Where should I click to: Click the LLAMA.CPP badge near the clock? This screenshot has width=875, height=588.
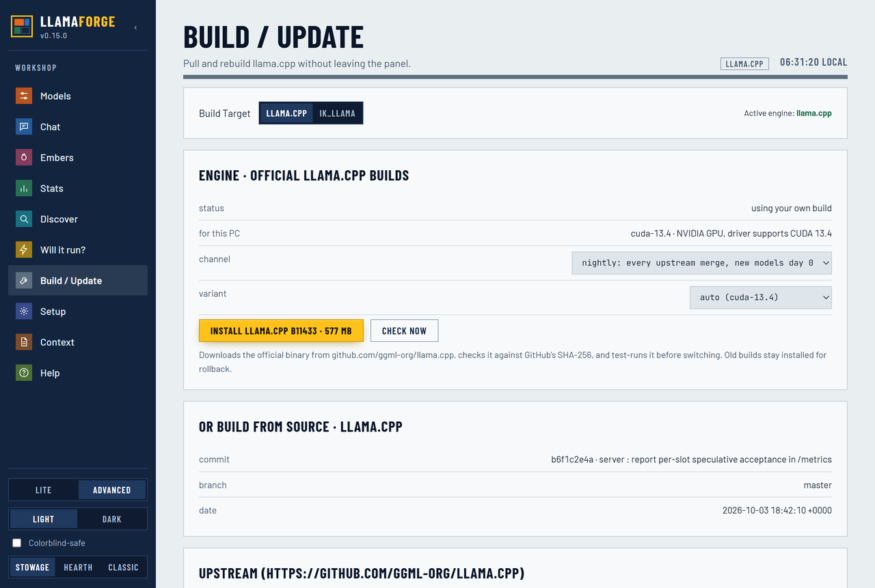click(x=744, y=64)
